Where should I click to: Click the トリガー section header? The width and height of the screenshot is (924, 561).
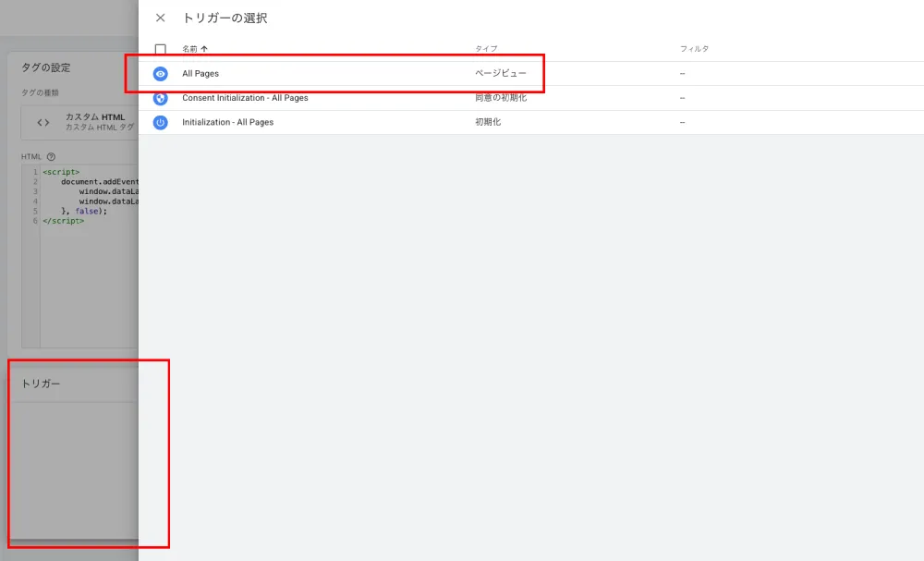pos(41,384)
